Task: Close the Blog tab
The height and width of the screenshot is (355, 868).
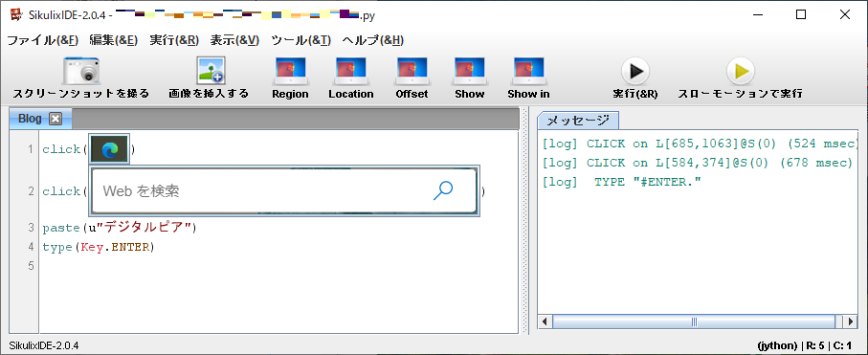Action: (x=56, y=119)
